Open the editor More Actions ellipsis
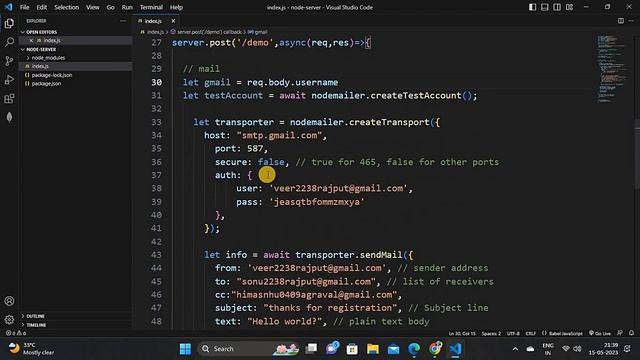The image size is (640, 360). pos(631,21)
